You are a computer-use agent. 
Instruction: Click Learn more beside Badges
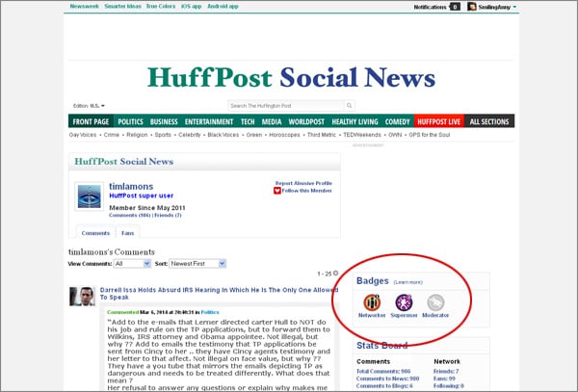click(x=408, y=282)
